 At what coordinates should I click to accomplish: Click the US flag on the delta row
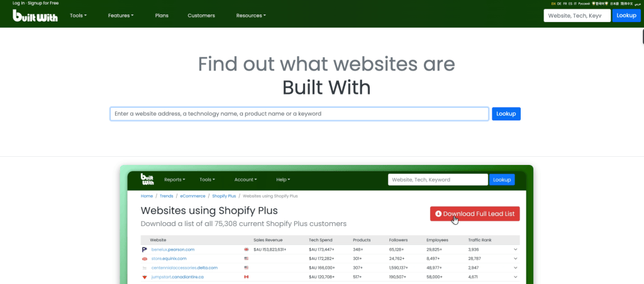coord(247,268)
